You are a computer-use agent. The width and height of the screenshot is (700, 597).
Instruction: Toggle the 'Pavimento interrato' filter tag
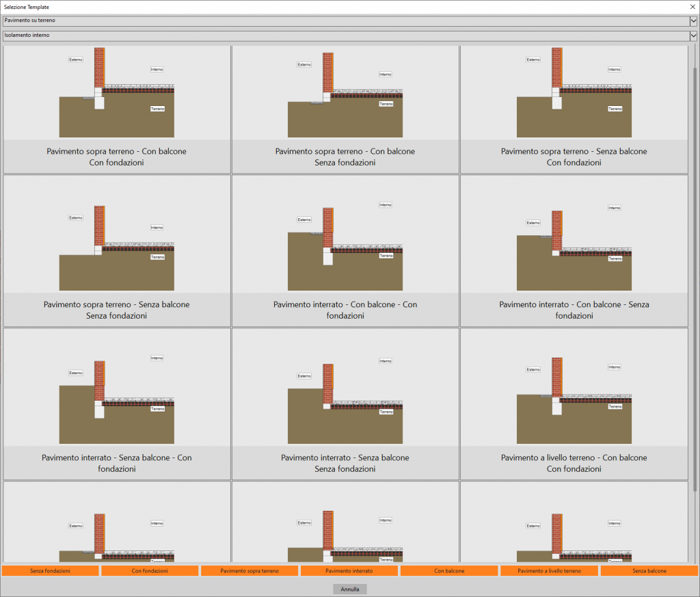349,570
